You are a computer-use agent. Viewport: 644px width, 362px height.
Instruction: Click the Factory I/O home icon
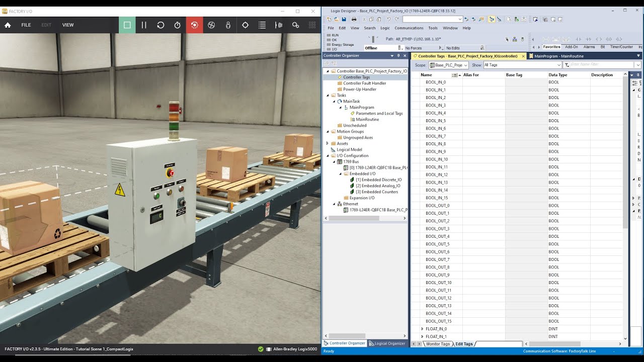[x=8, y=25]
